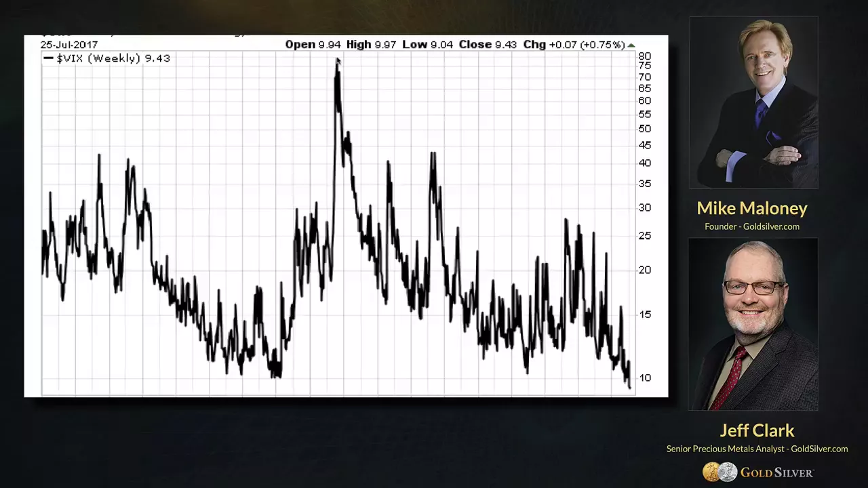Click the Mike Maloney portrait photo
This screenshot has width=868, height=488.
[753, 102]
